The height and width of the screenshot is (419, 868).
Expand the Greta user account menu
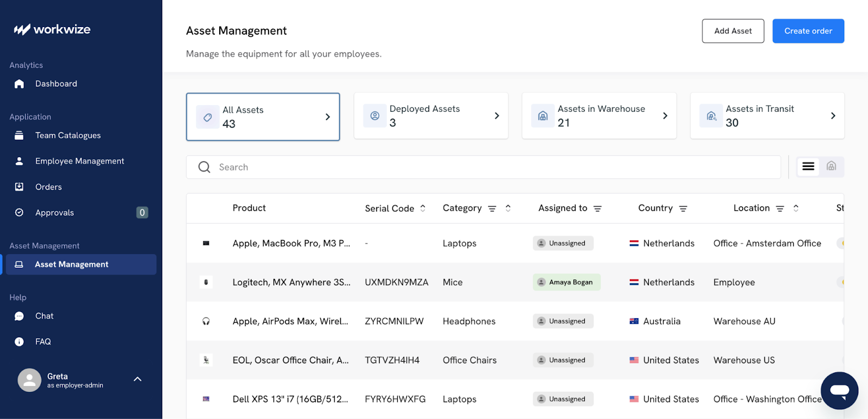(x=138, y=379)
